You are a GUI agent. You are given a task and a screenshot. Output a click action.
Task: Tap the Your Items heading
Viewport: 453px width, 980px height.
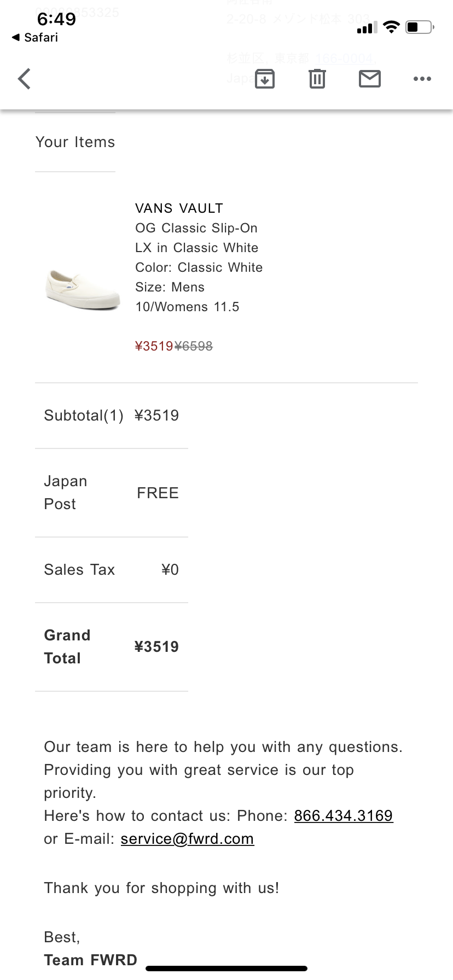point(75,142)
